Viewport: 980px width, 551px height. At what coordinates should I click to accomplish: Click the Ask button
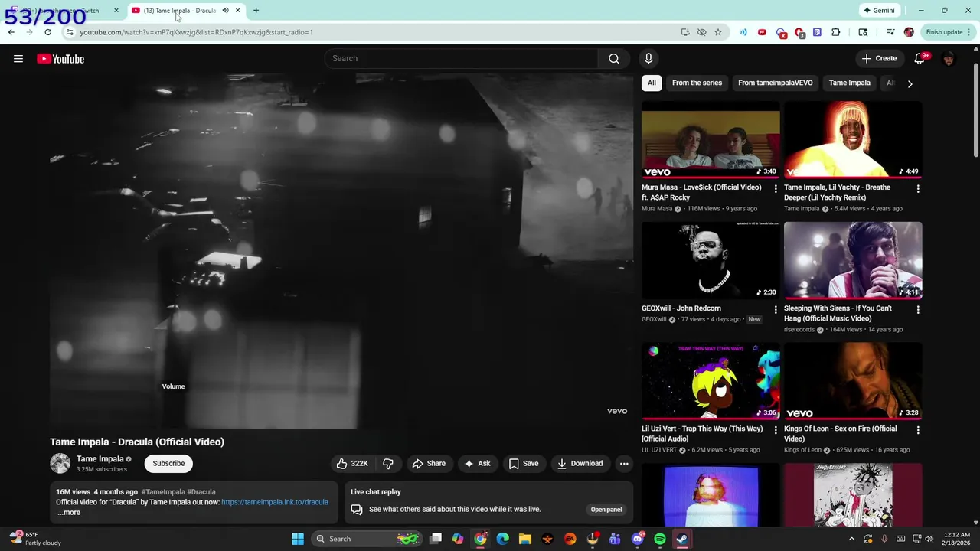click(477, 464)
